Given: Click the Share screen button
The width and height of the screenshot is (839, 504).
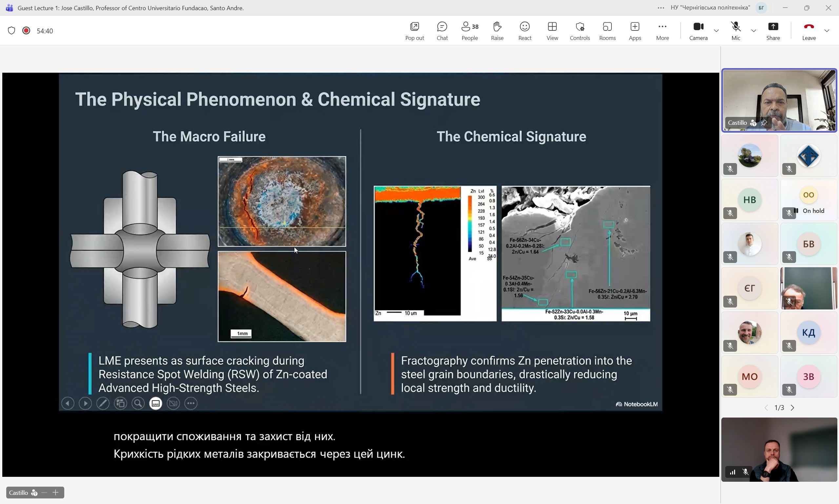Looking at the screenshot, I should (773, 30).
